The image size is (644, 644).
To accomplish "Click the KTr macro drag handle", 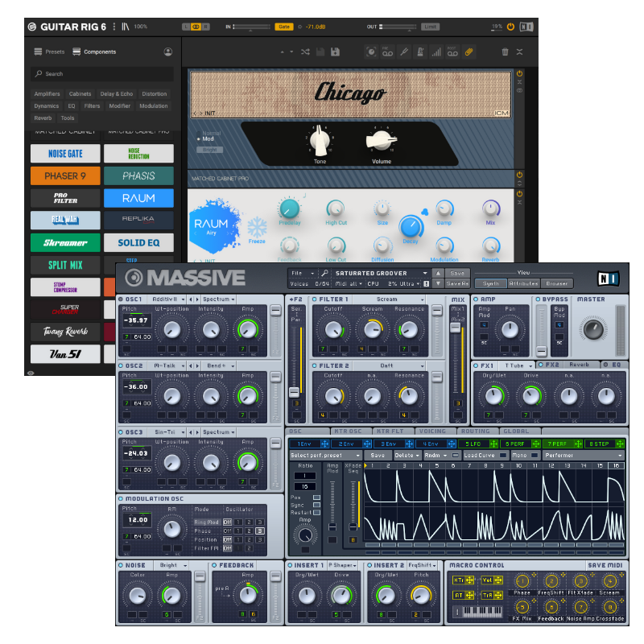I will (x=469, y=580).
